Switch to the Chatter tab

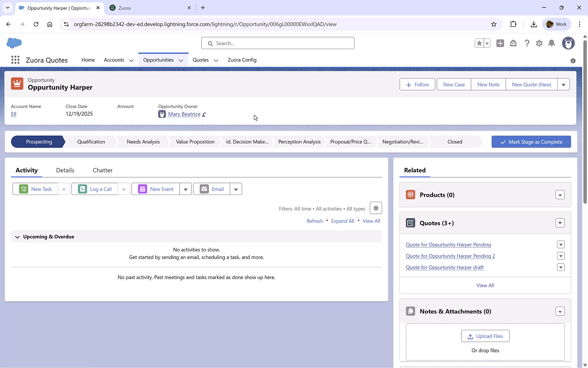pyautogui.click(x=102, y=170)
